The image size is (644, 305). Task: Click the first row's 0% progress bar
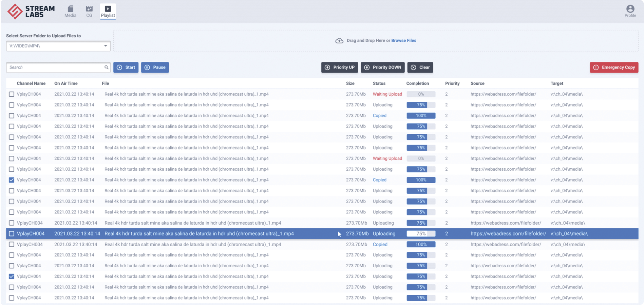pyautogui.click(x=421, y=94)
